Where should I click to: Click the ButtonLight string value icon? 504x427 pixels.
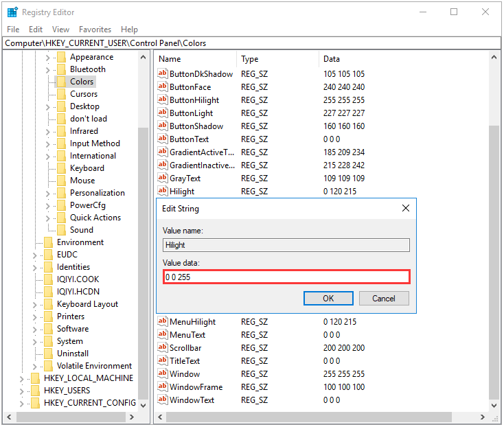163,113
